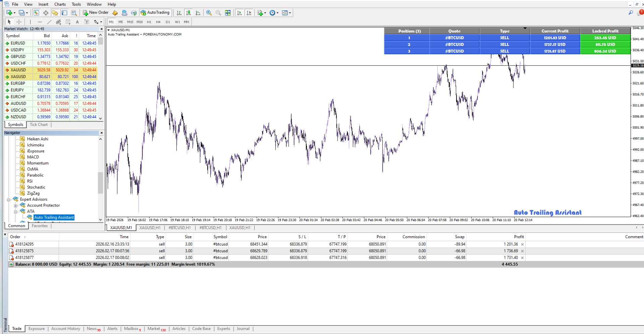Click the New Order button
Image resolution: width=644 pixels, height=334 pixels.
[x=96, y=13]
